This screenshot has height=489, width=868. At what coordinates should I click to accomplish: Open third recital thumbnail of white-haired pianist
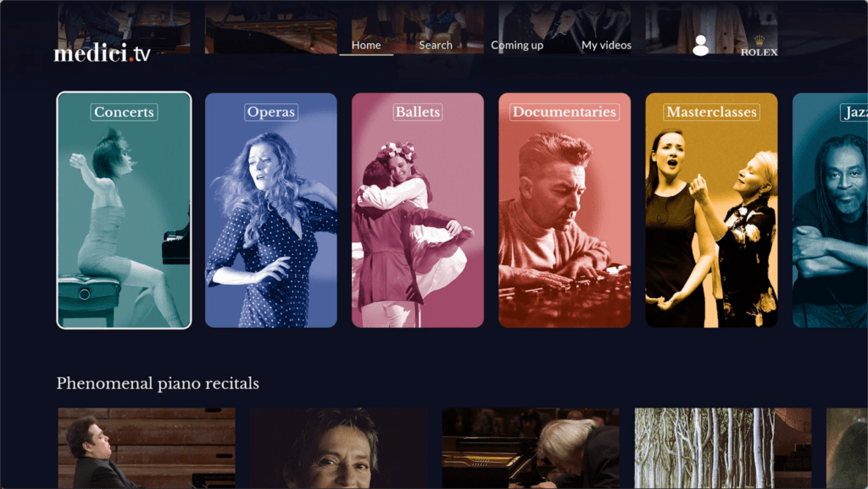click(531, 448)
